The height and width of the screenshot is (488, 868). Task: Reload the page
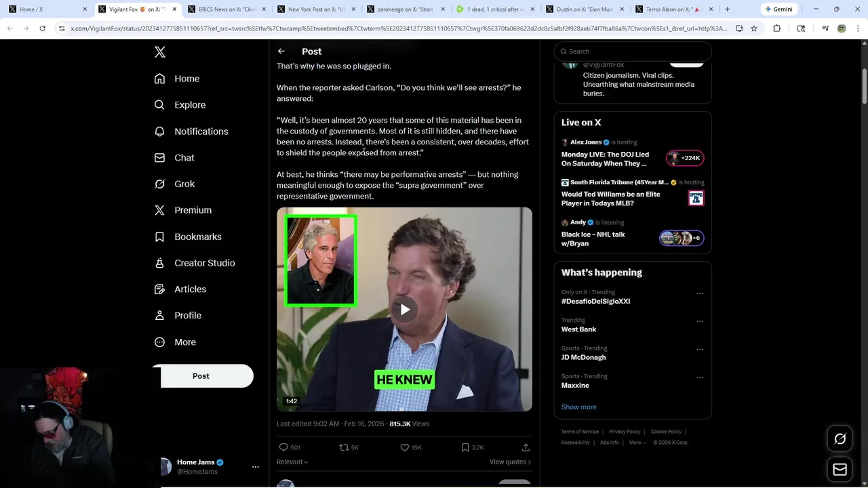[x=42, y=28]
